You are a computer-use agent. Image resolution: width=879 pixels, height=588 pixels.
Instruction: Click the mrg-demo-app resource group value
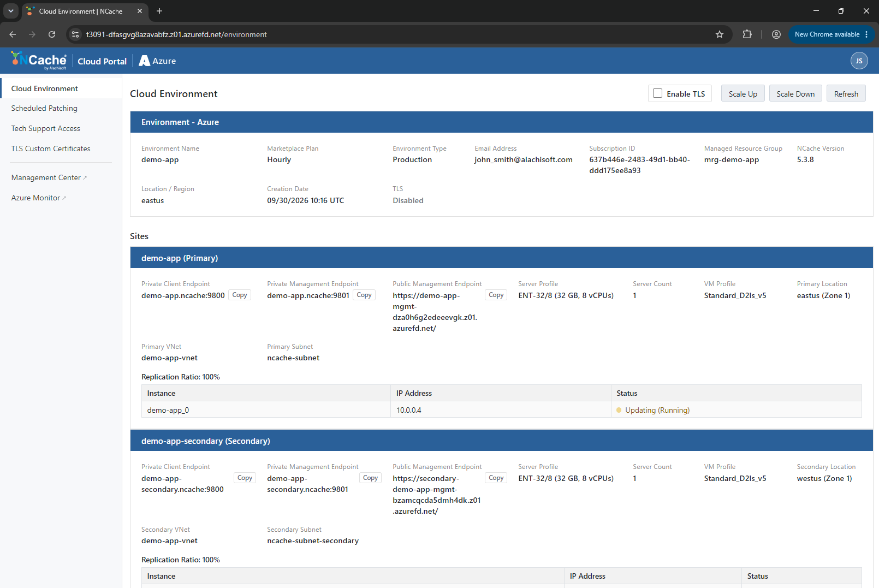pos(731,159)
